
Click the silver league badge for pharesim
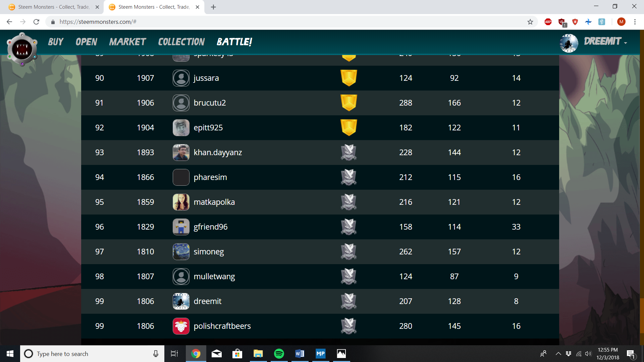click(x=349, y=177)
